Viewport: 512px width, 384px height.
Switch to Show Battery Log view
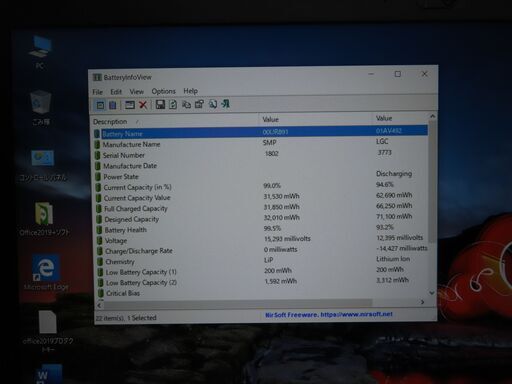[113, 105]
